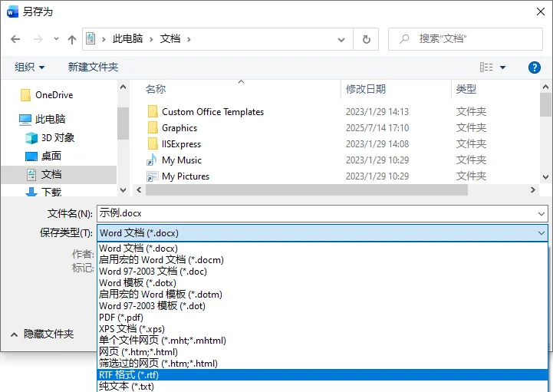The height and width of the screenshot is (392, 553).
Task: Click the 2025/7/14 17:10 date cell
Action: click(377, 128)
